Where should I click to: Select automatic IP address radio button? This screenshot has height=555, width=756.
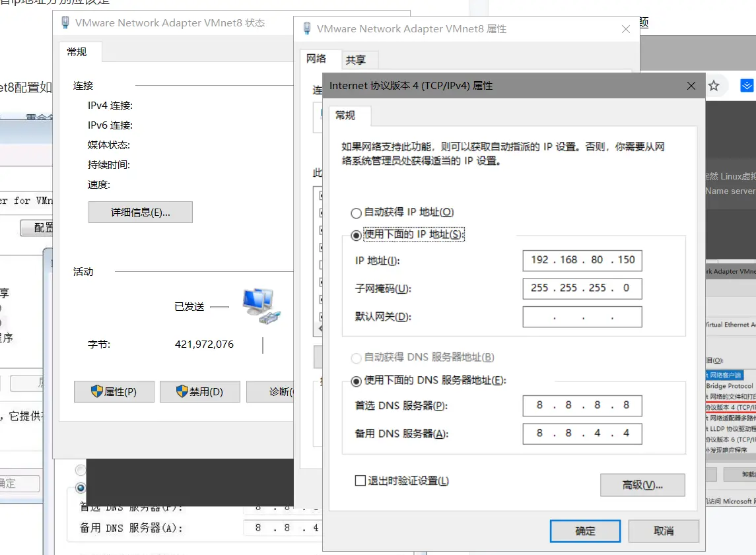[357, 213]
